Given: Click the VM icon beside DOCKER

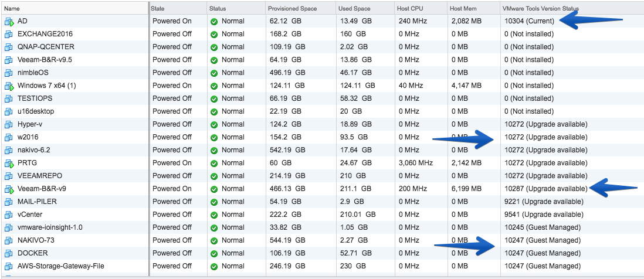Looking at the screenshot, I should [x=9, y=254].
